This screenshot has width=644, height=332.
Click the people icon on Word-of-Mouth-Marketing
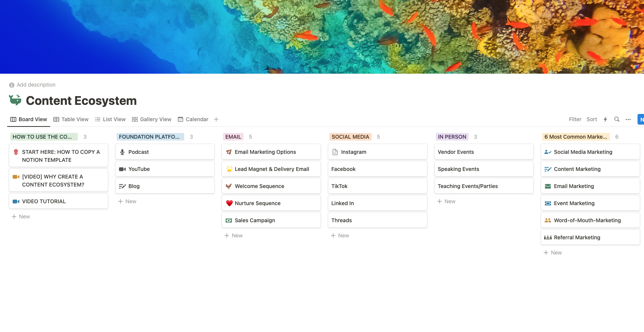click(548, 220)
